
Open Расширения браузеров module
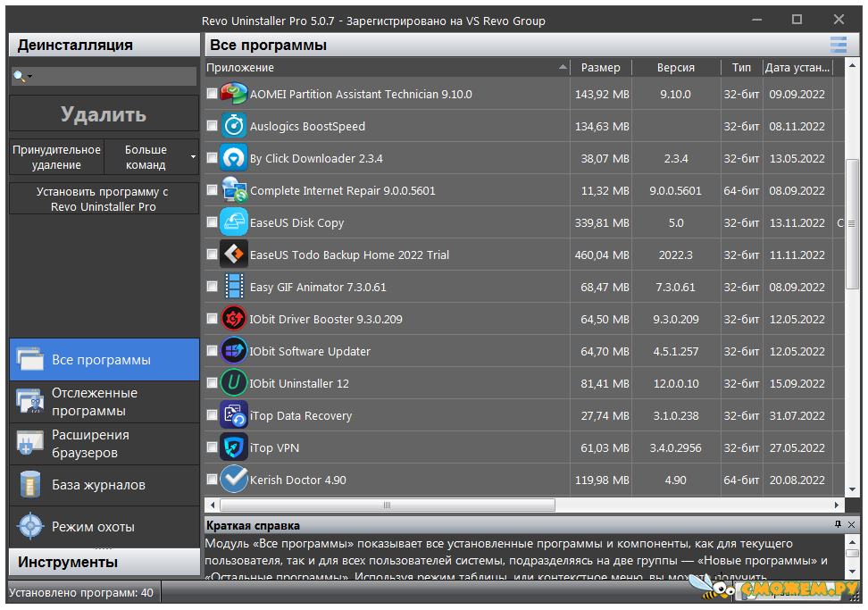pos(104,444)
